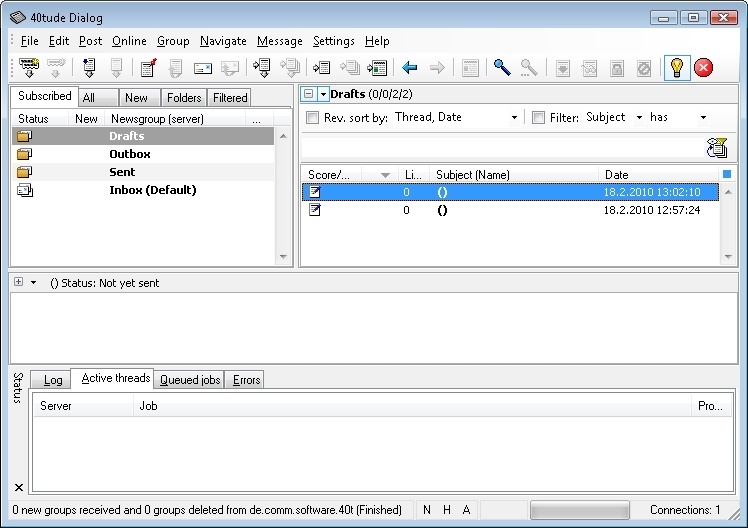748x528 pixels.
Task: Open the Thread, Date sort dropdown
Action: point(514,117)
